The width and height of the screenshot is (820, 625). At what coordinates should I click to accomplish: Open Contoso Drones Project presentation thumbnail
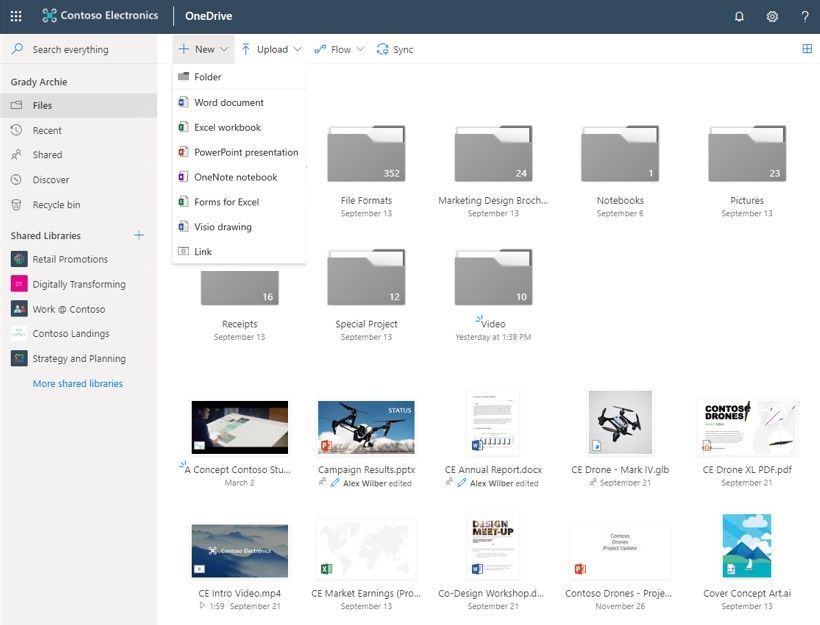620,550
